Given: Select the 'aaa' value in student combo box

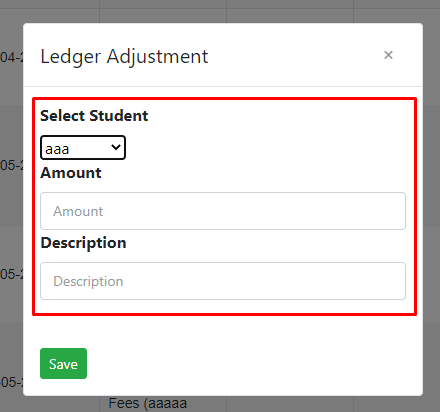Looking at the screenshot, I should click(57, 149).
